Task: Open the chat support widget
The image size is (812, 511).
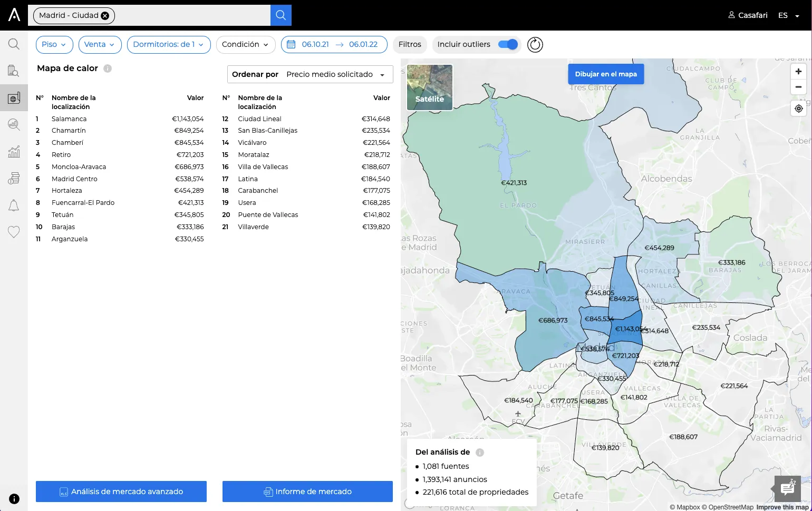Action: 788,488
